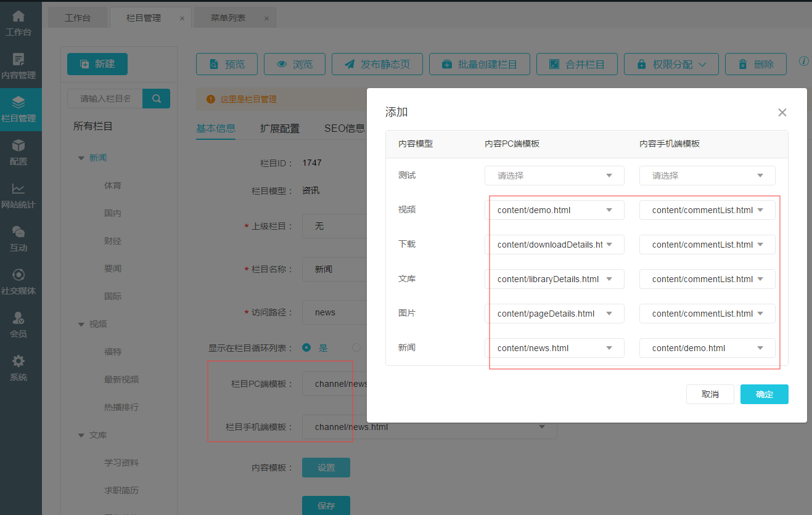Image resolution: width=812 pixels, height=515 pixels.
Task: Open the 视频 PC template content/demo.html dropdown
Action: tap(554, 210)
